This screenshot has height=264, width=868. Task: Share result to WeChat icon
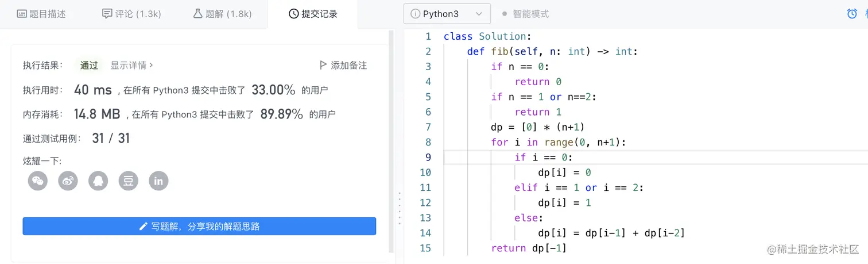pos(37,181)
